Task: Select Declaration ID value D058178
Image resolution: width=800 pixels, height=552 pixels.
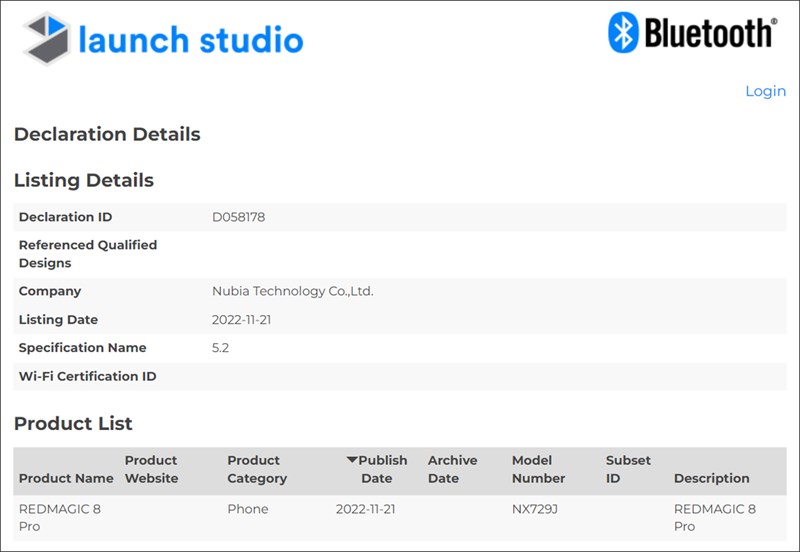Action: pos(239,217)
